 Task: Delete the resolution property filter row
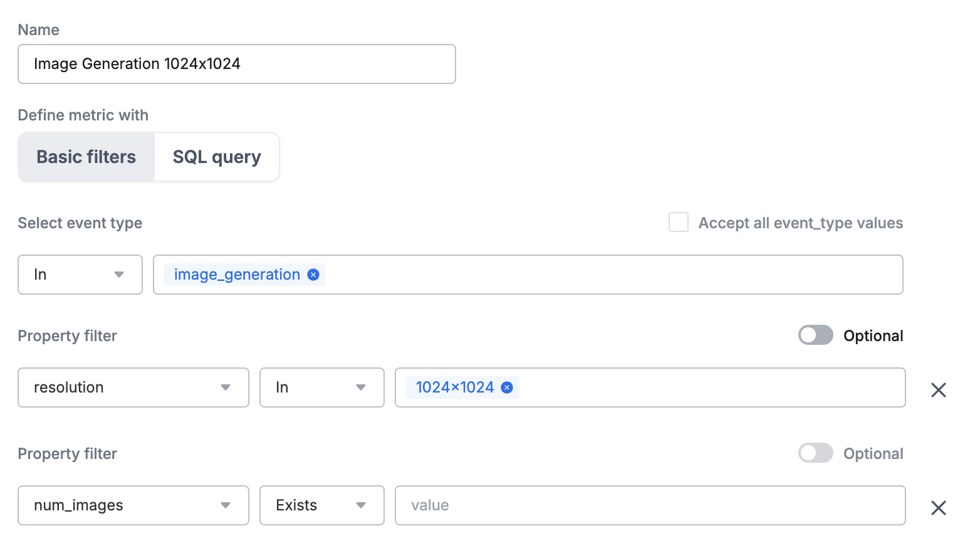(938, 390)
